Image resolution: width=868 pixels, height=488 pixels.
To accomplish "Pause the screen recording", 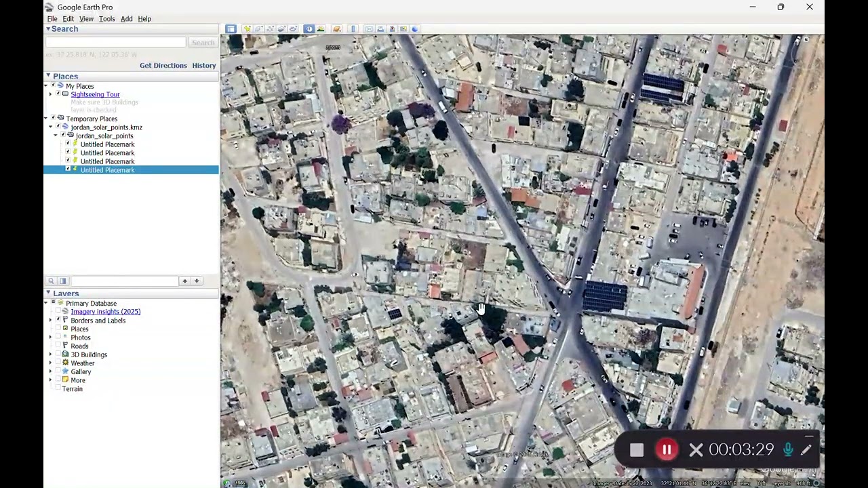I will tap(667, 450).
